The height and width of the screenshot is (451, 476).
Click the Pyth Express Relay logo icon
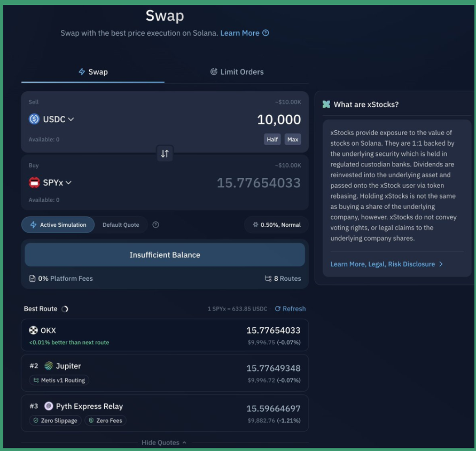click(x=49, y=406)
